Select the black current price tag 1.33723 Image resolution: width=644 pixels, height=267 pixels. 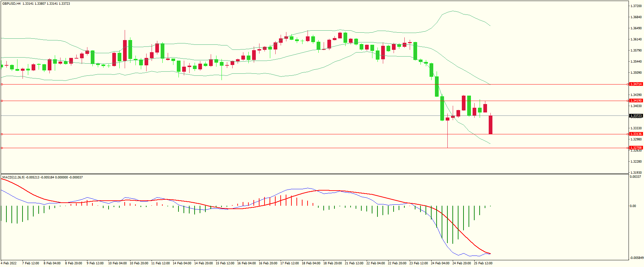[x=636, y=116]
